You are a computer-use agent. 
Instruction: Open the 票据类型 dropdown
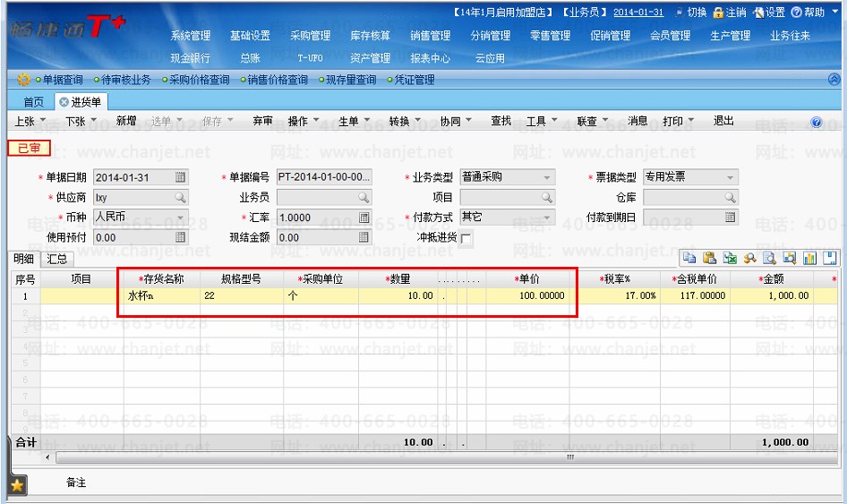pos(730,177)
